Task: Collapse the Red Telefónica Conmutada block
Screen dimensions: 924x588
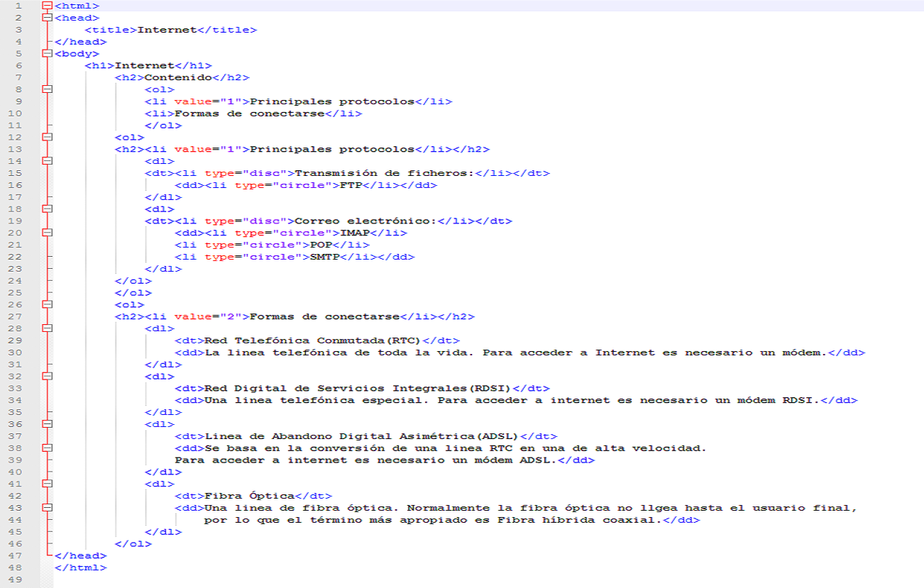Action: (x=46, y=328)
